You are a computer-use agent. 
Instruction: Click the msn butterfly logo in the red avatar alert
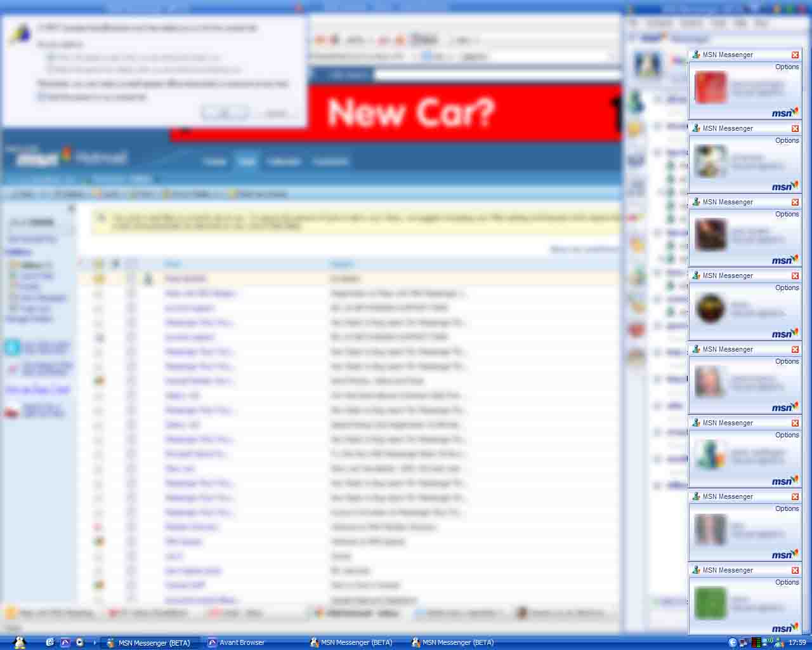pyautogui.click(x=784, y=113)
